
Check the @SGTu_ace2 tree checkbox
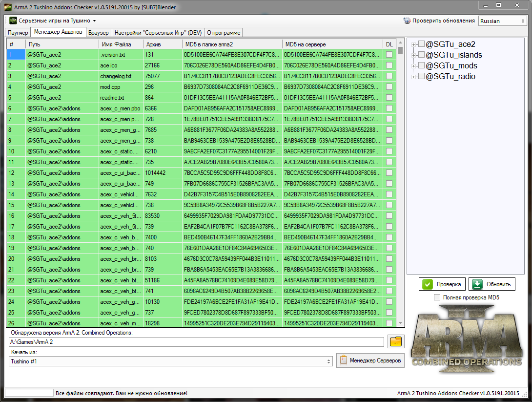[x=421, y=44]
